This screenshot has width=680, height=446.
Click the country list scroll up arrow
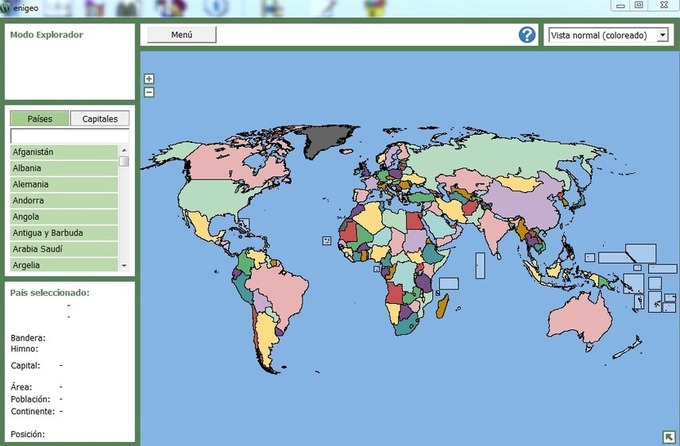(124, 150)
